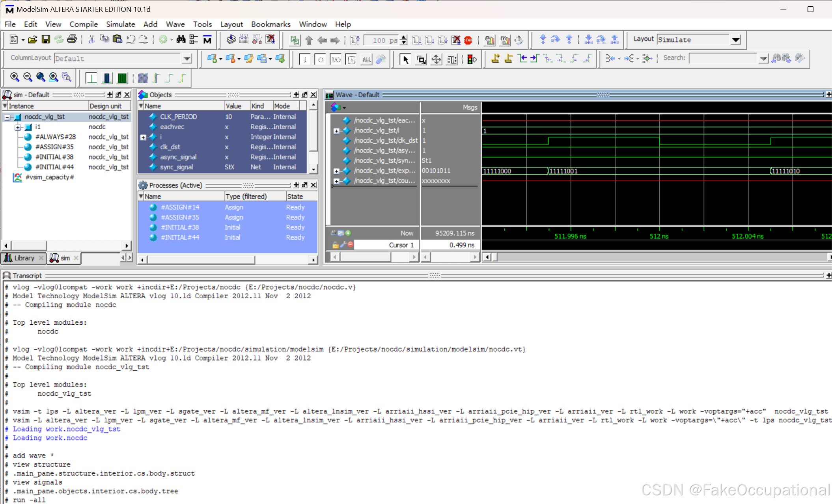Toggle the Zoom mode wave button
Viewport: 832px width, 504px height.
[x=421, y=60]
